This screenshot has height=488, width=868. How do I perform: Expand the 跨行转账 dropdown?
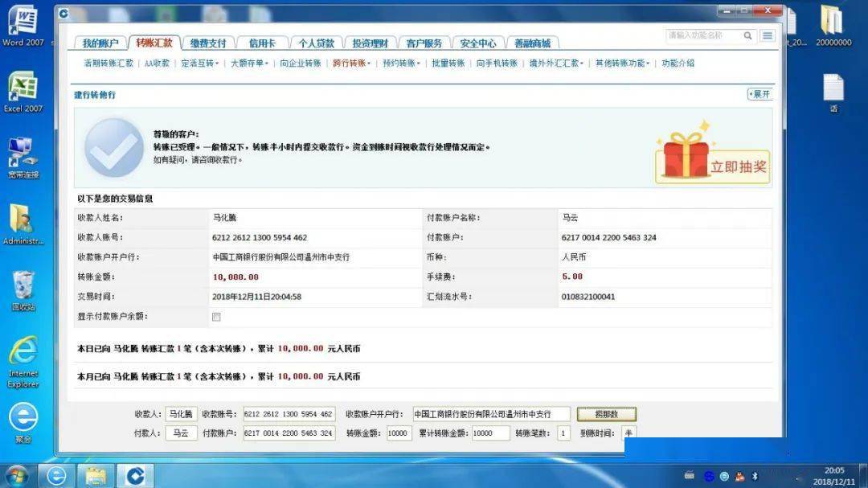350,63
